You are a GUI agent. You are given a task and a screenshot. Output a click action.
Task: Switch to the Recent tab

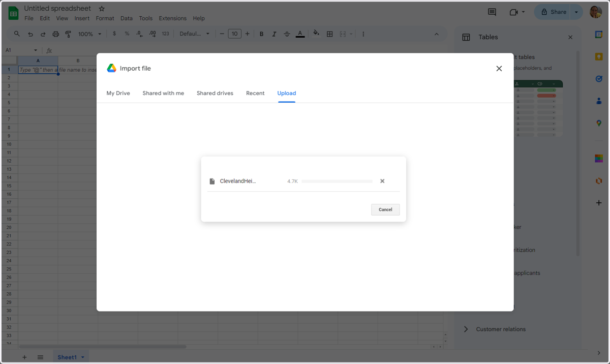click(255, 93)
